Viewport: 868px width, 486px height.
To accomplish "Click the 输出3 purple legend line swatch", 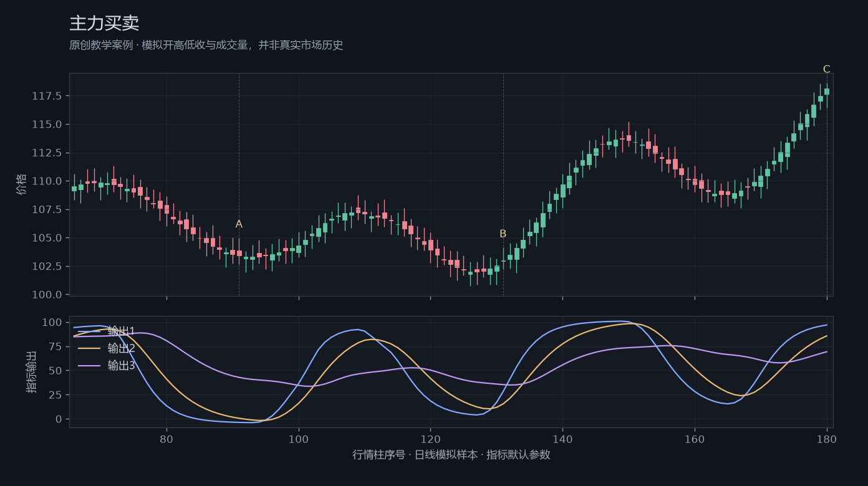I will coord(89,366).
